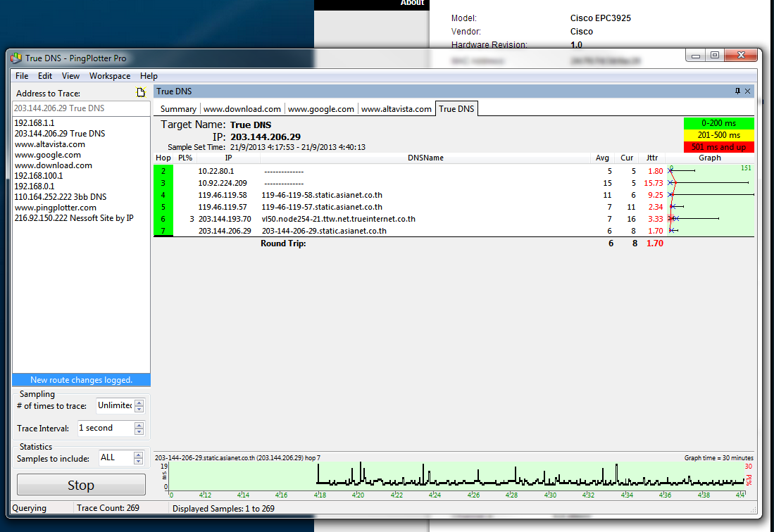Click Displayed Samples: 1 to 269 status text
The height and width of the screenshot is (532, 774).
[224, 508]
